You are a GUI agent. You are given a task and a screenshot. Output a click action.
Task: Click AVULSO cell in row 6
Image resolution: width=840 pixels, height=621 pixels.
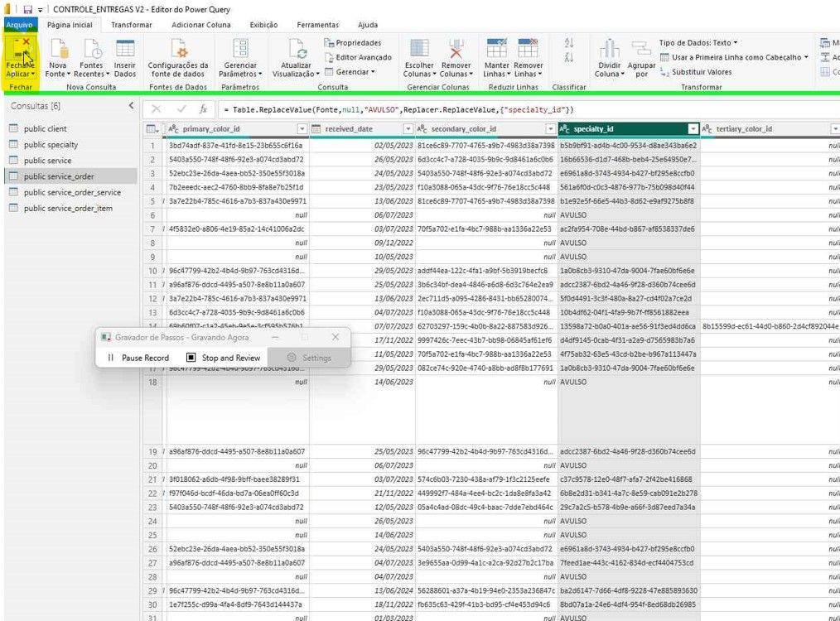point(629,215)
